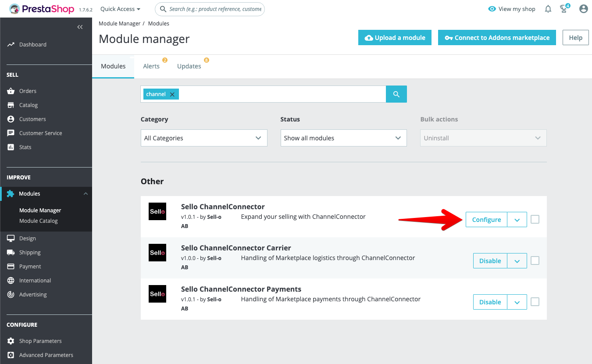The width and height of the screenshot is (592, 364).
Task: Select Module Manager in sidebar
Action: coord(40,210)
